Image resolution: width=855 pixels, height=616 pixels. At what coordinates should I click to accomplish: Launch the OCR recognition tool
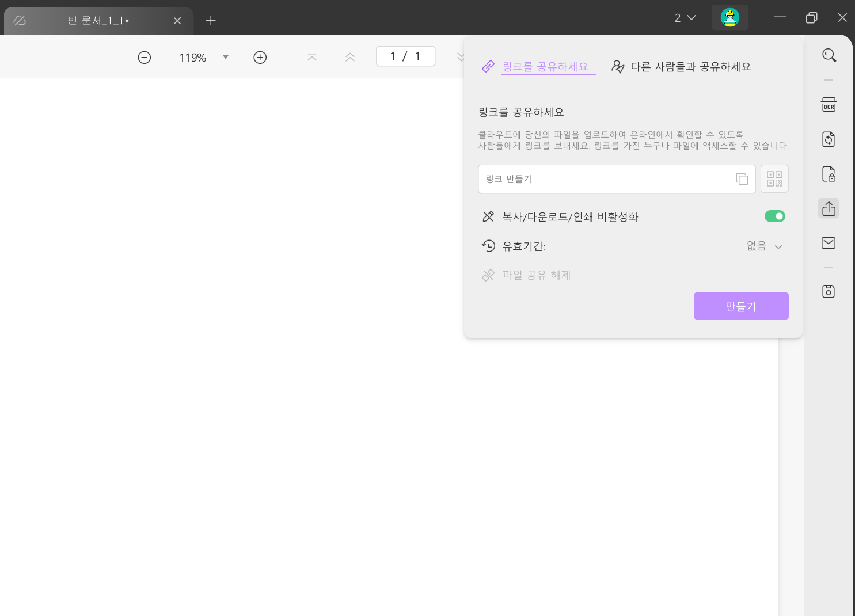pyautogui.click(x=829, y=104)
